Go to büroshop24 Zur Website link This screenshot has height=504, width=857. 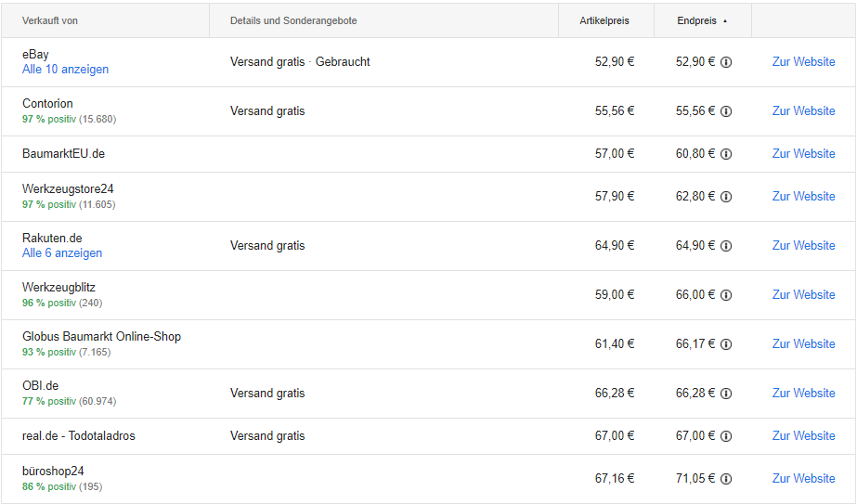tap(803, 478)
